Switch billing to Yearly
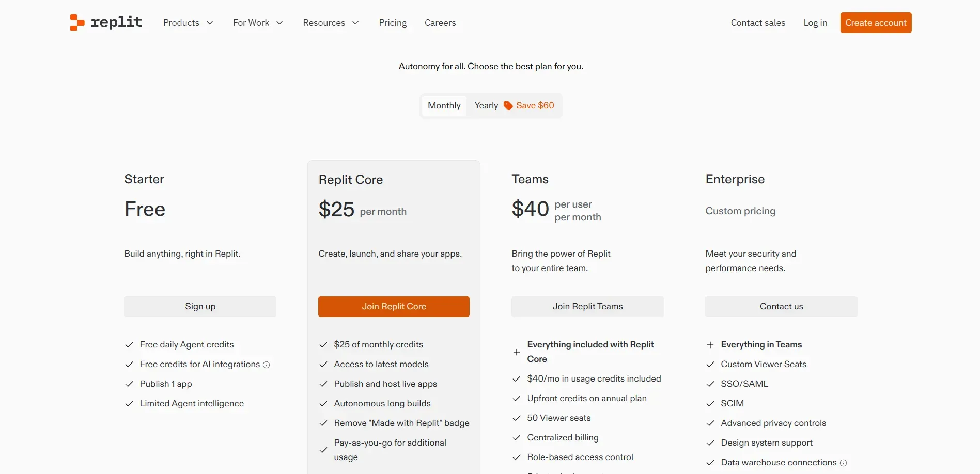The width and height of the screenshot is (980, 474). (486, 105)
